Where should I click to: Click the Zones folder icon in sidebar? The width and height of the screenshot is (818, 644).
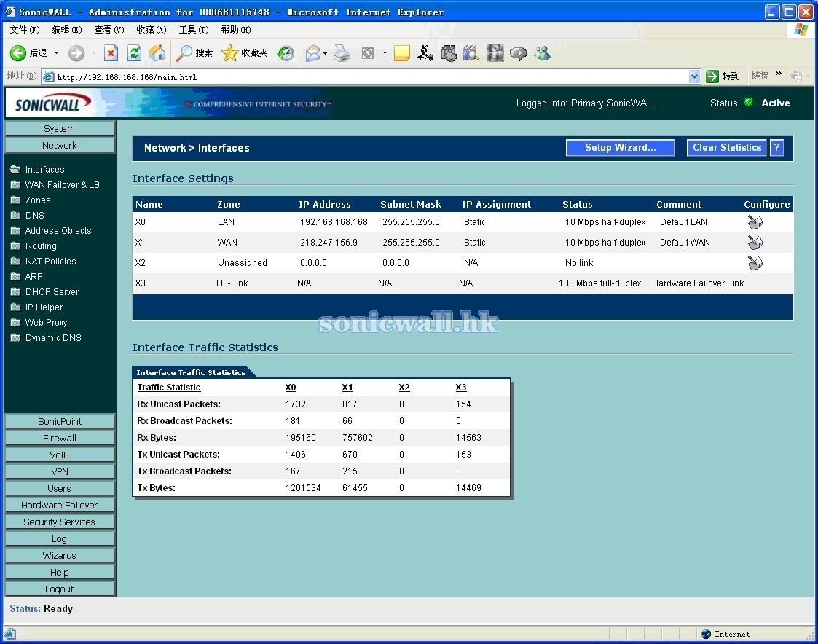[x=15, y=200]
